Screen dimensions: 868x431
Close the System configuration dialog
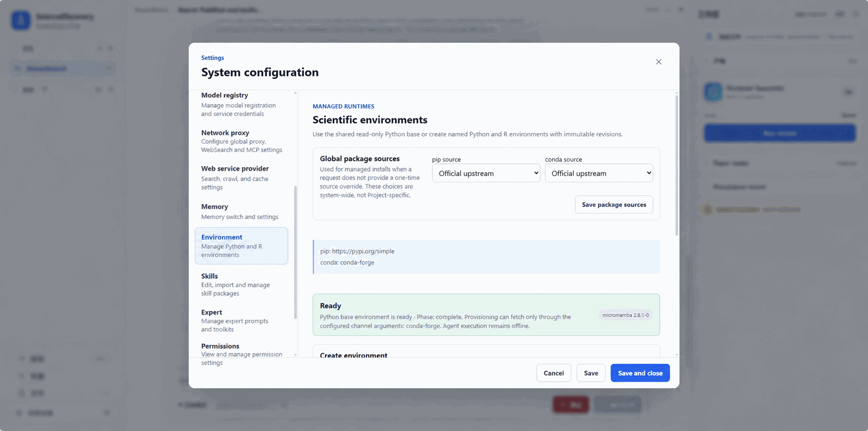[658, 62]
